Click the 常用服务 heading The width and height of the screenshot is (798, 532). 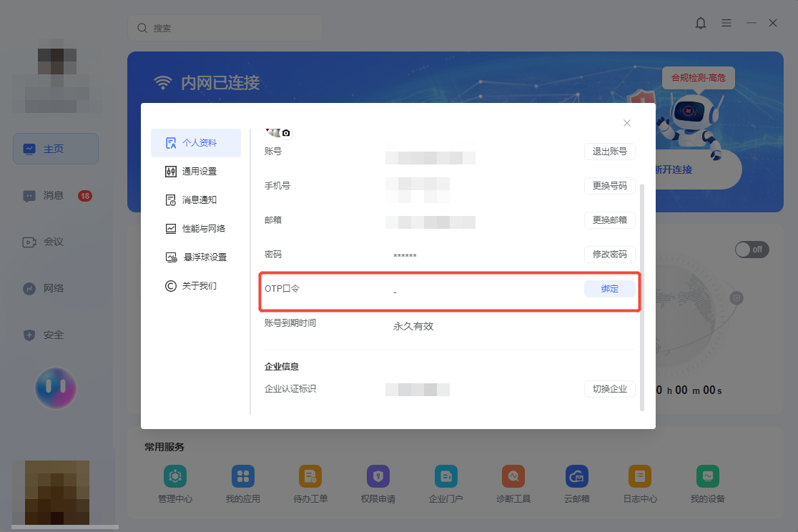pos(164,447)
